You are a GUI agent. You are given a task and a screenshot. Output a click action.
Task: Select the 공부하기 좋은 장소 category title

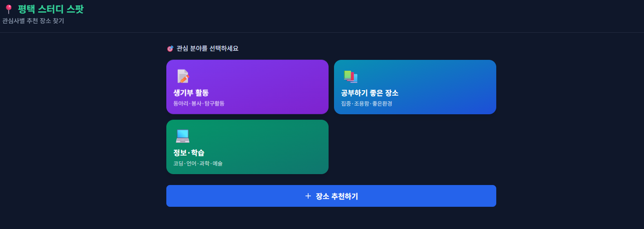pyautogui.click(x=369, y=93)
